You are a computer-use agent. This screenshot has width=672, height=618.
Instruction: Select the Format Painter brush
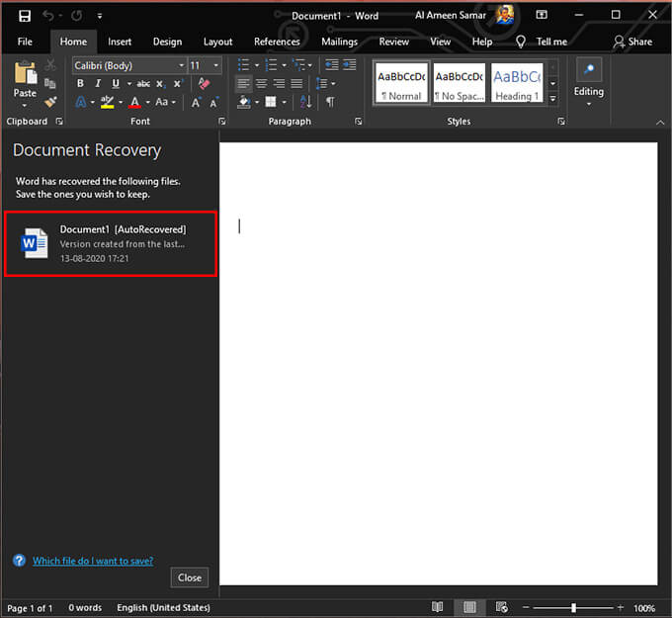click(50, 102)
